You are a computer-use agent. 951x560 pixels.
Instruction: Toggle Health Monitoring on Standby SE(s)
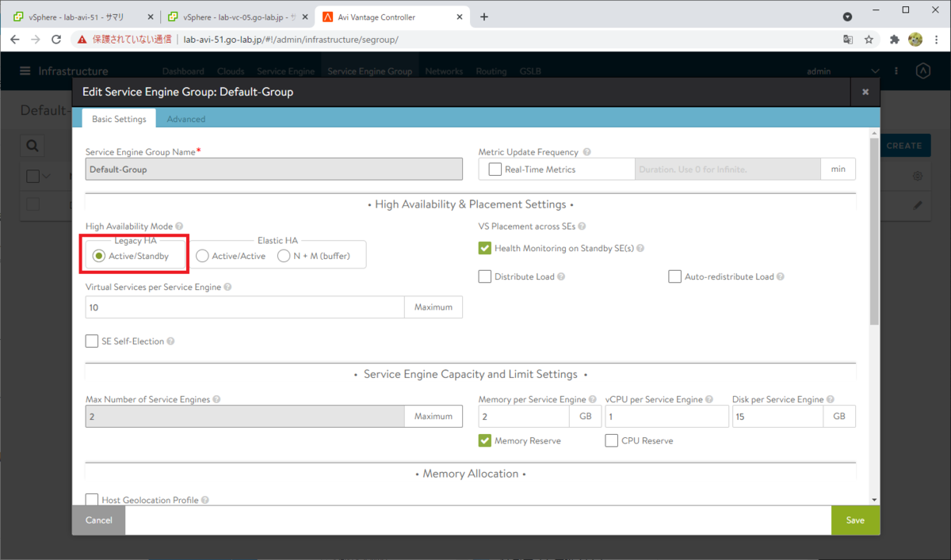pyautogui.click(x=485, y=248)
